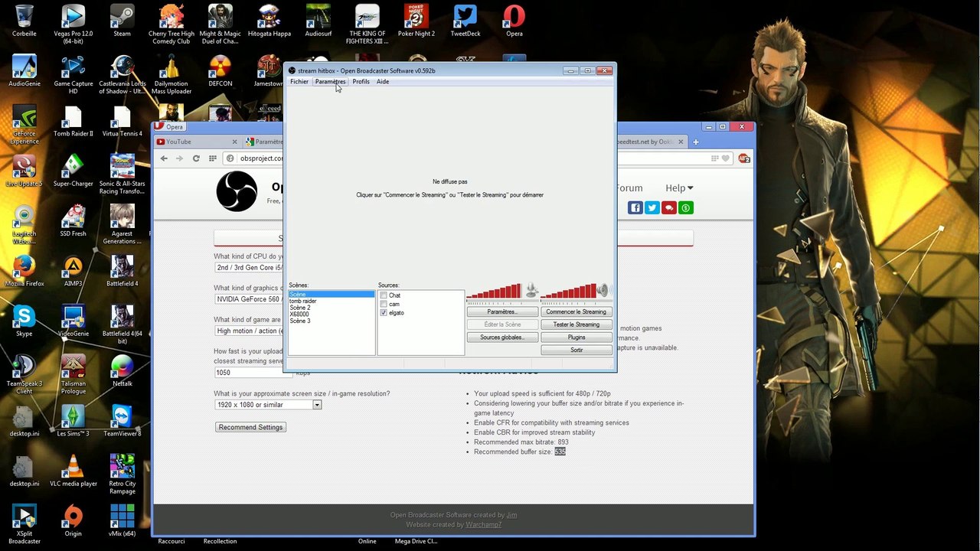Select the 'Scène 3' scene
The width and height of the screenshot is (980, 551).
(300, 321)
